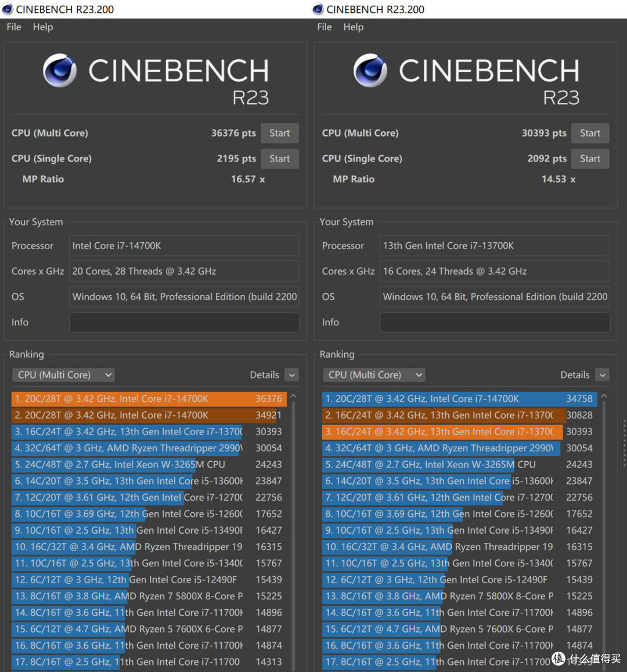Start Single Core test in left window

tap(280, 159)
